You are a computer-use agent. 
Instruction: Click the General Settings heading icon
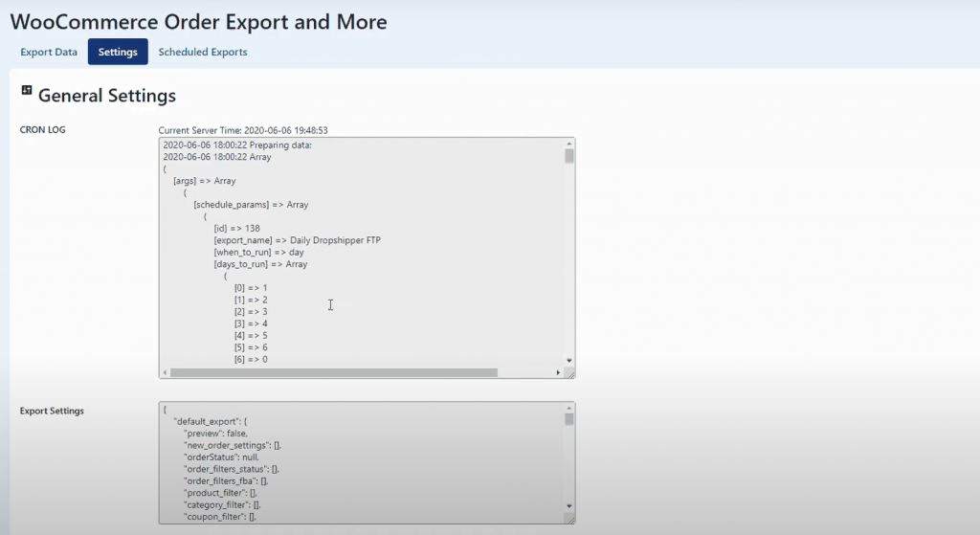[x=26, y=90]
